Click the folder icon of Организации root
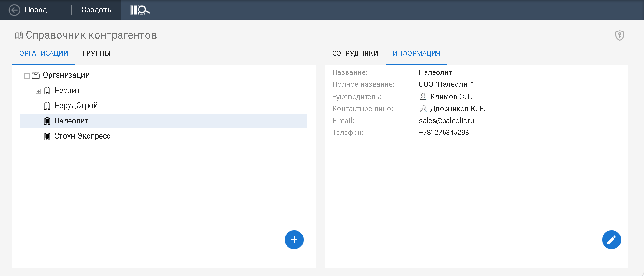Image resolution: width=644 pixels, height=276 pixels. tap(35, 75)
